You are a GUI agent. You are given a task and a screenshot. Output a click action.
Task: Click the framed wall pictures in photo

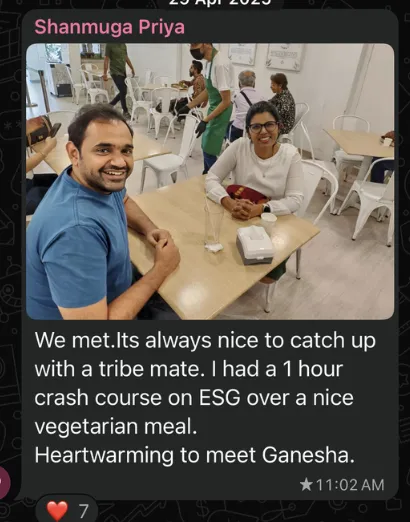(x=265, y=55)
